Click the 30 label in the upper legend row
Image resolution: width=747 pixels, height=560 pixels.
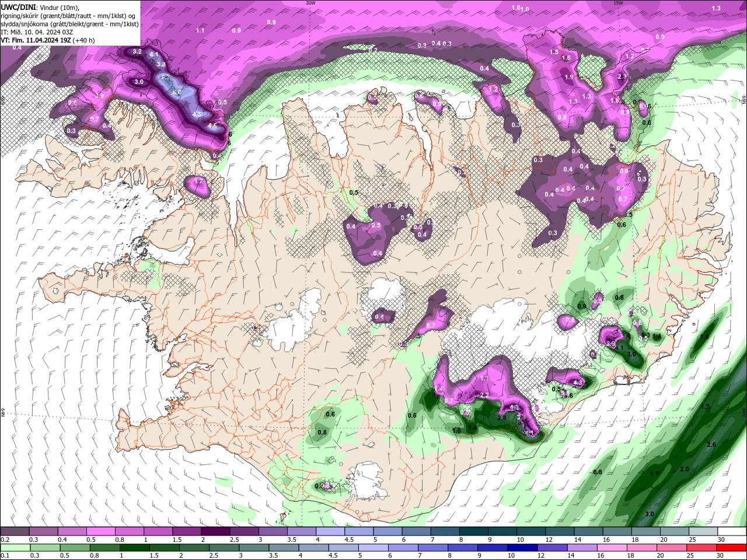tap(721, 540)
